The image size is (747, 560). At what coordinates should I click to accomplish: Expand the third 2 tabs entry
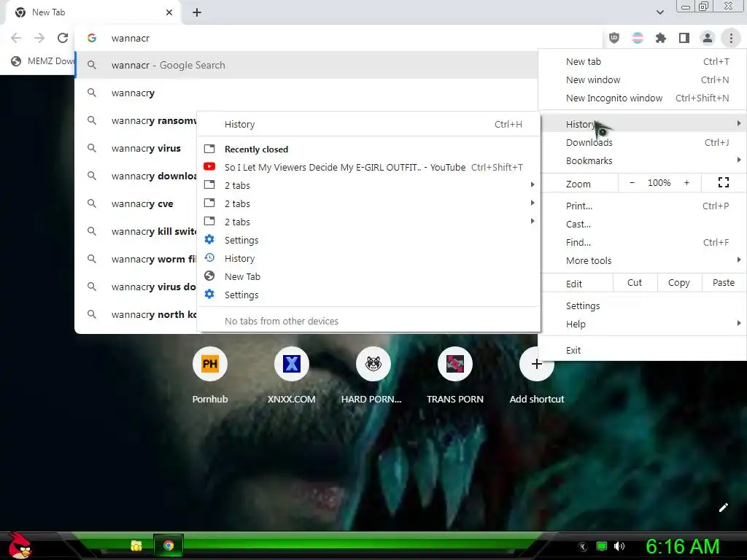368,222
